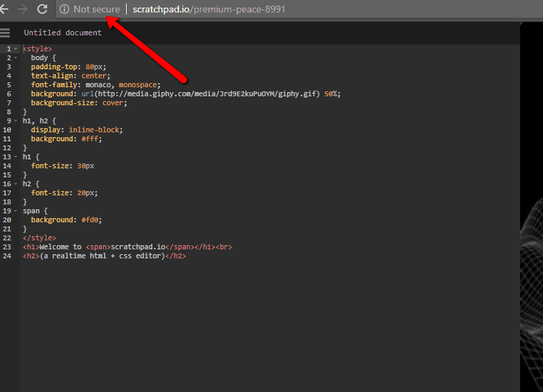
Task: Fold the body rule on line 2
Action: pos(16,58)
